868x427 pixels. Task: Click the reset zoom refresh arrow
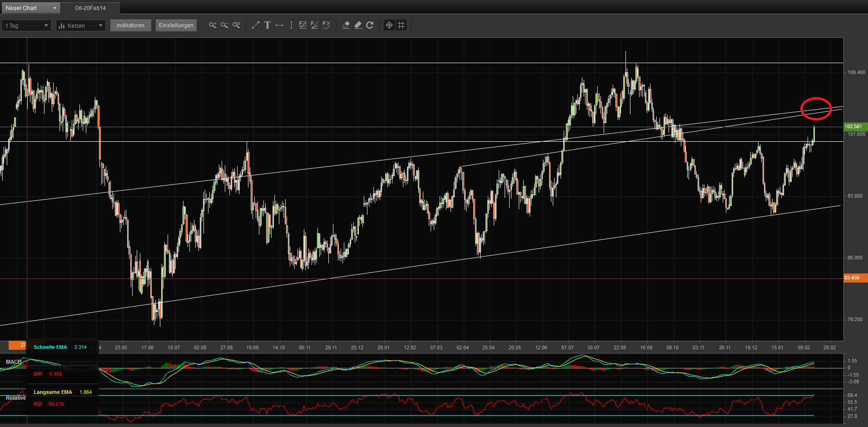click(370, 25)
